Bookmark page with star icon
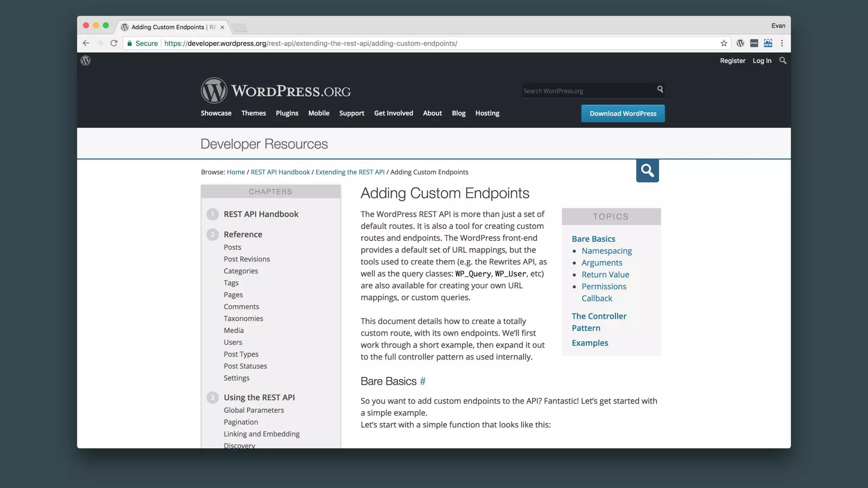 [724, 43]
